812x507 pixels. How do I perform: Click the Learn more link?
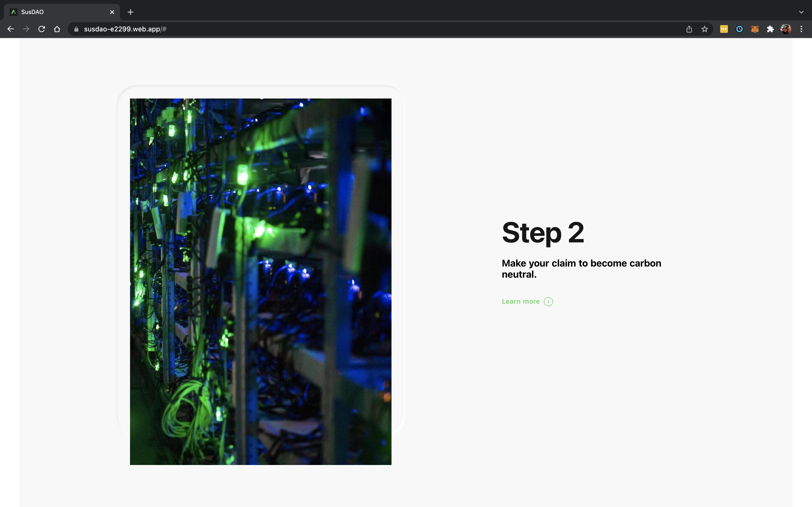point(520,302)
